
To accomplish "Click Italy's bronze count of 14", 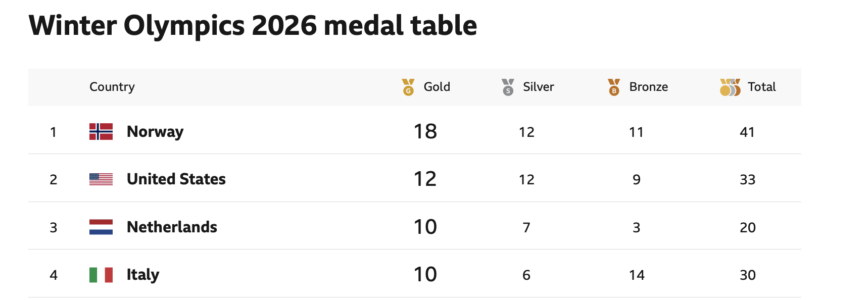I will (x=637, y=275).
